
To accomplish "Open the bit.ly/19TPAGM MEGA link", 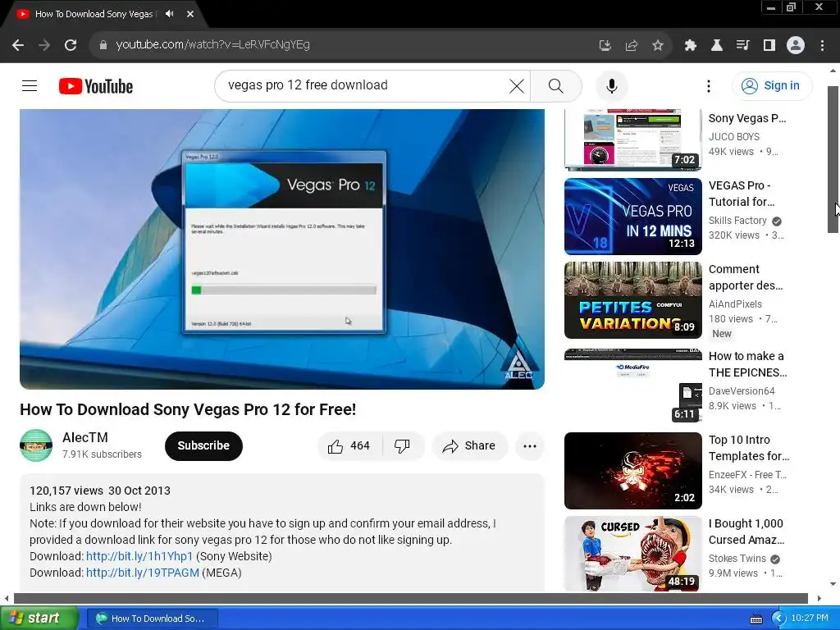I will pyautogui.click(x=143, y=573).
